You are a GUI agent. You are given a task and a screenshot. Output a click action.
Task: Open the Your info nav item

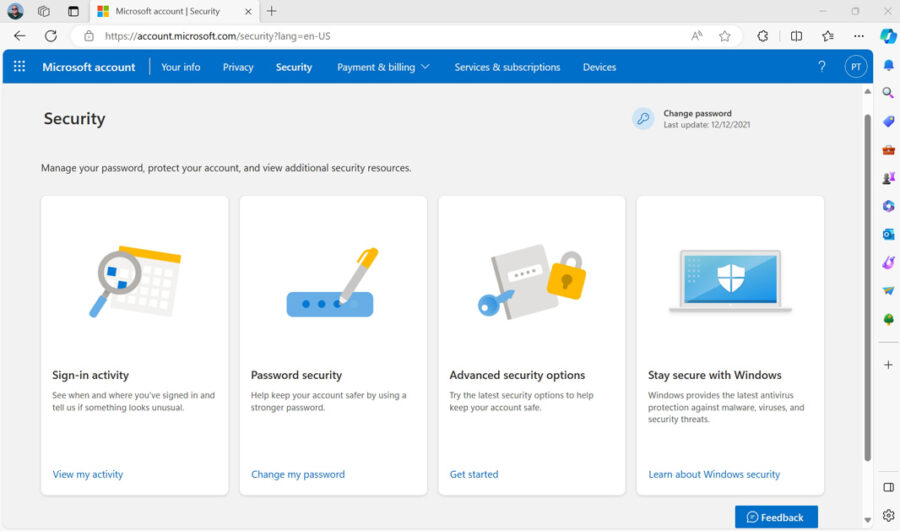pyautogui.click(x=180, y=67)
